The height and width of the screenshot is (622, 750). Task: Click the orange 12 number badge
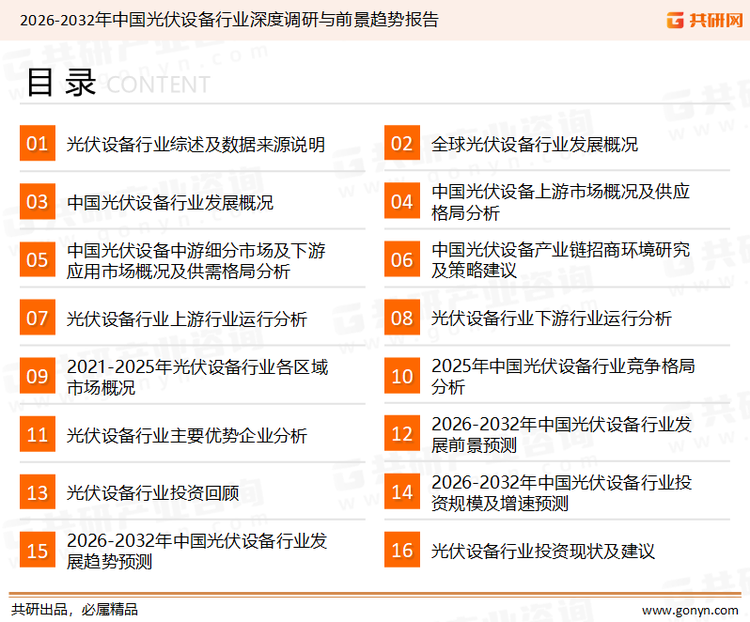click(402, 434)
